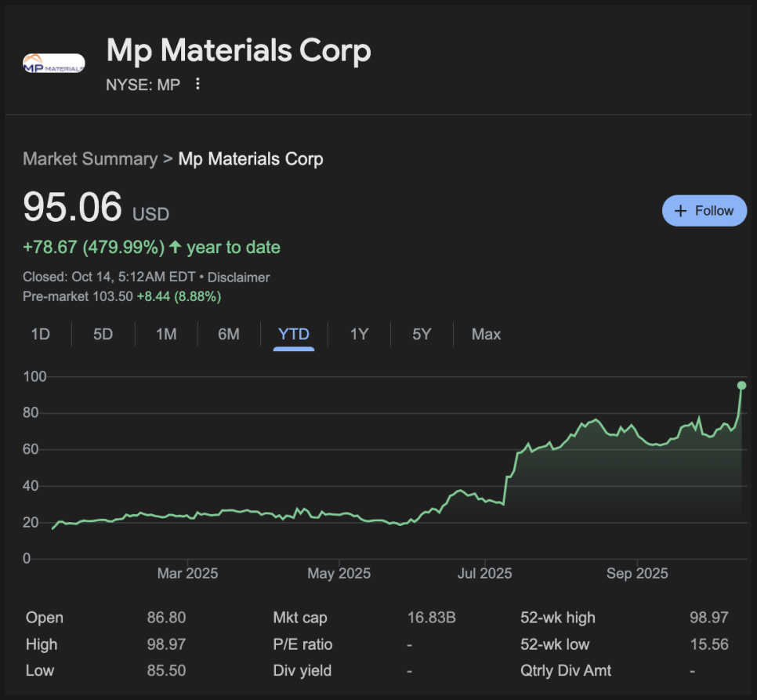Click the plus Follow button

[x=704, y=210]
